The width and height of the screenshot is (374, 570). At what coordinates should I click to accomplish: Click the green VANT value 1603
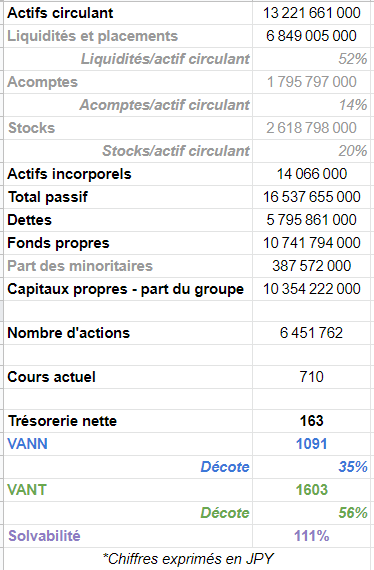tap(311, 490)
